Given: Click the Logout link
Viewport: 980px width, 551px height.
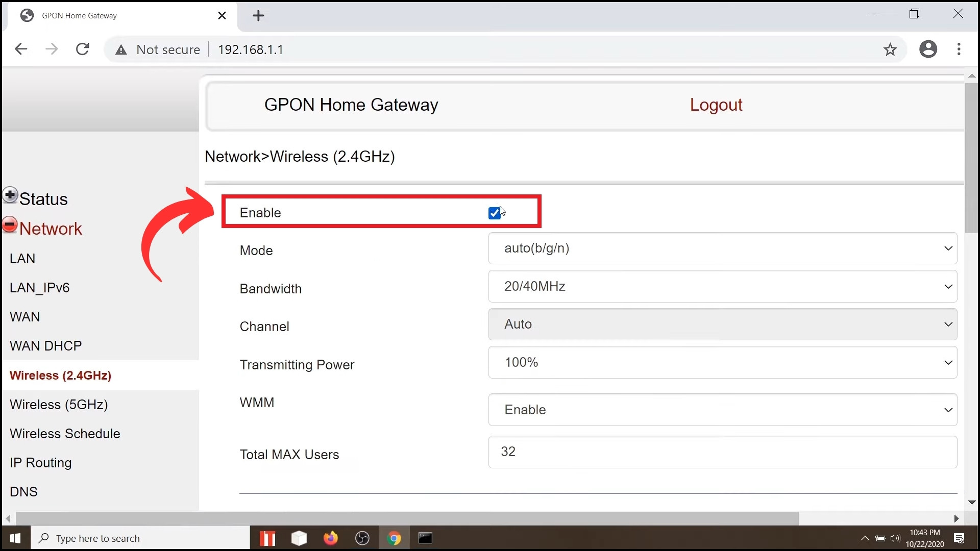Looking at the screenshot, I should tap(716, 105).
